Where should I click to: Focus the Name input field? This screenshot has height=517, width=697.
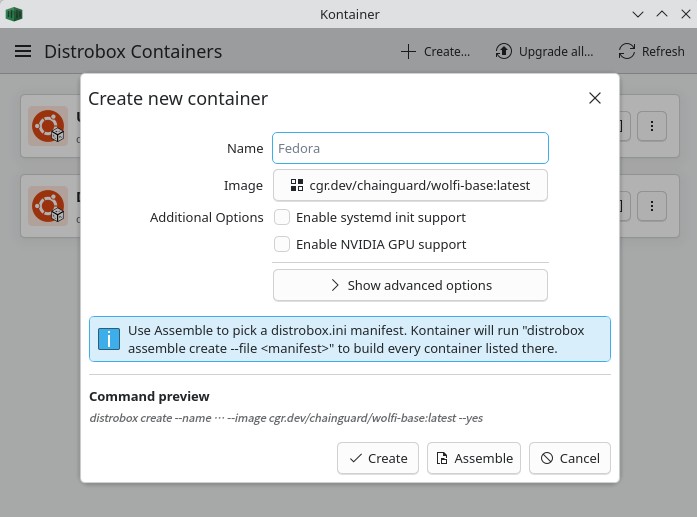point(410,148)
